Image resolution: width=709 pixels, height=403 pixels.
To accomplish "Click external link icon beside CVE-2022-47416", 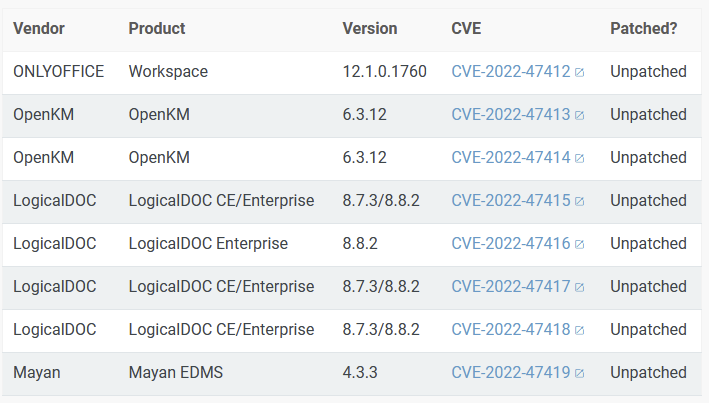I will coord(580,245).
